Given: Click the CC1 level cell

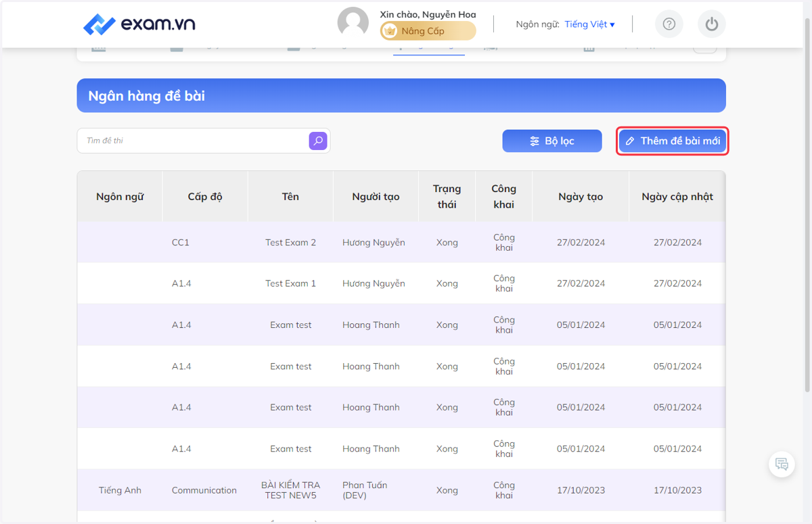Looking at the screenshot, I should 181,242.
